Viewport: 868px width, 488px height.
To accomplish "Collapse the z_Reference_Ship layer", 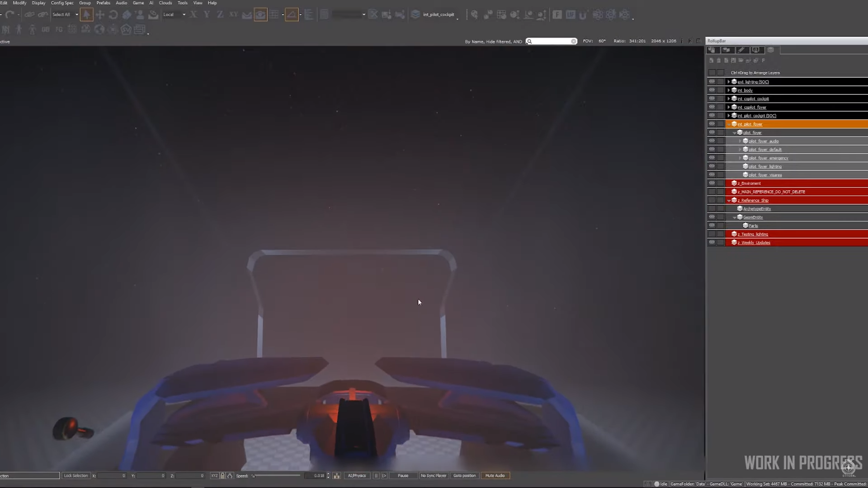I will (x=729, y=200).
